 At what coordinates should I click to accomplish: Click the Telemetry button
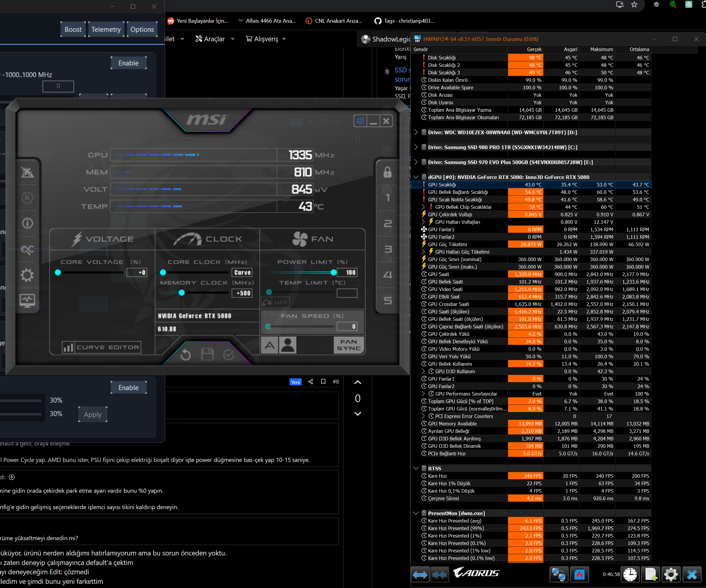point(106,29)
